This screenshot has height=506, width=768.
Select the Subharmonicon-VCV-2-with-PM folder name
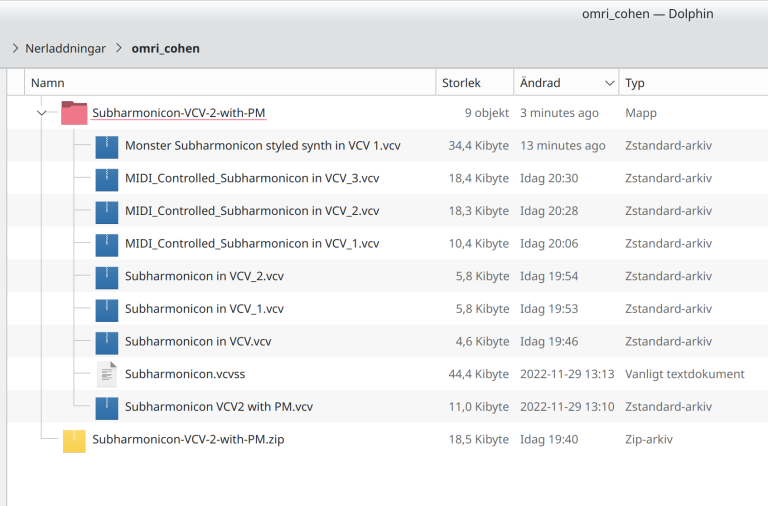click(x=179, y=113)
